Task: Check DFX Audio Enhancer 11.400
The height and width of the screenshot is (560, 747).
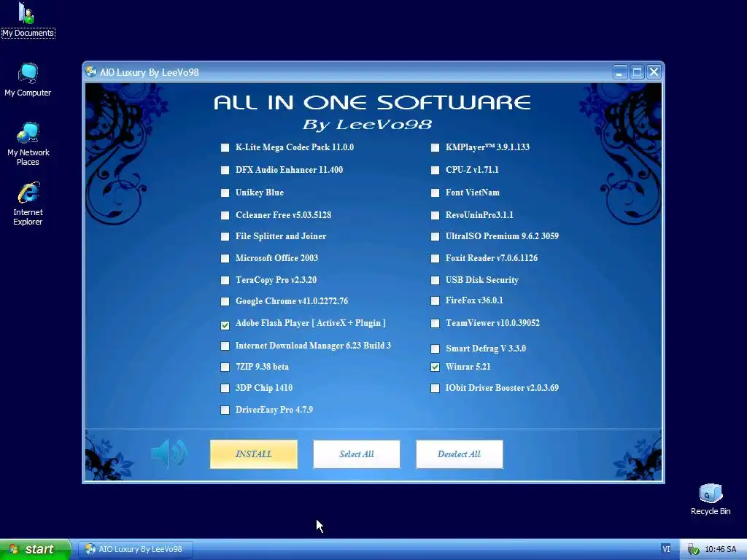Action: (225, 170)
